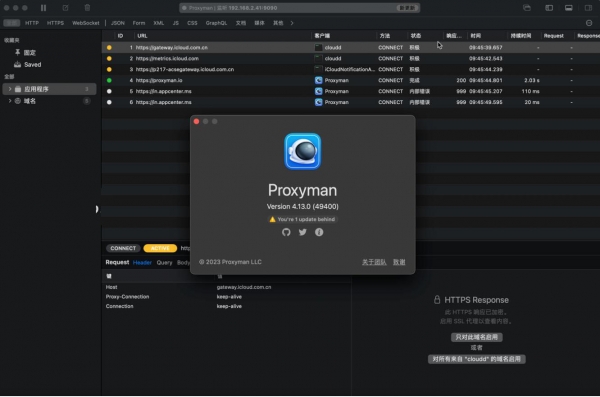Click the pin icon next to 固定
This screenshot has width=600, height=397.
tap(17, 52)
